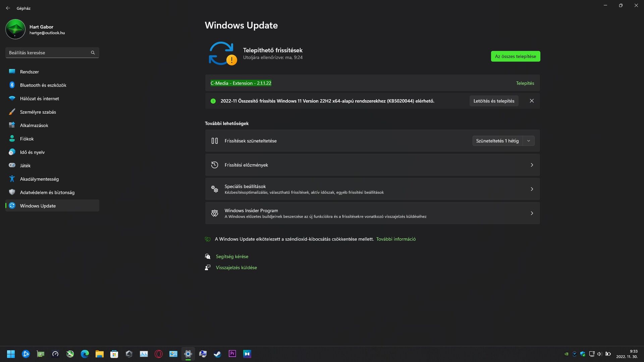Screen dimensions: 644x362
Task: Click the volume speaker tray icon
Action: (x=600, y=354)
